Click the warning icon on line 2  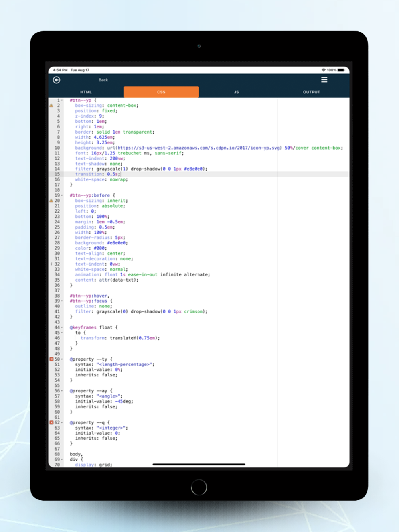click(51, 106)
